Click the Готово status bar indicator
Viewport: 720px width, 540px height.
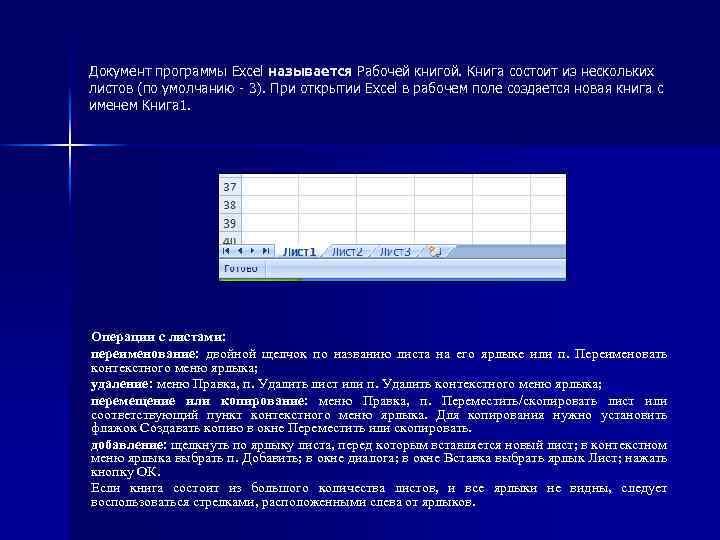[x=241, y=268]
